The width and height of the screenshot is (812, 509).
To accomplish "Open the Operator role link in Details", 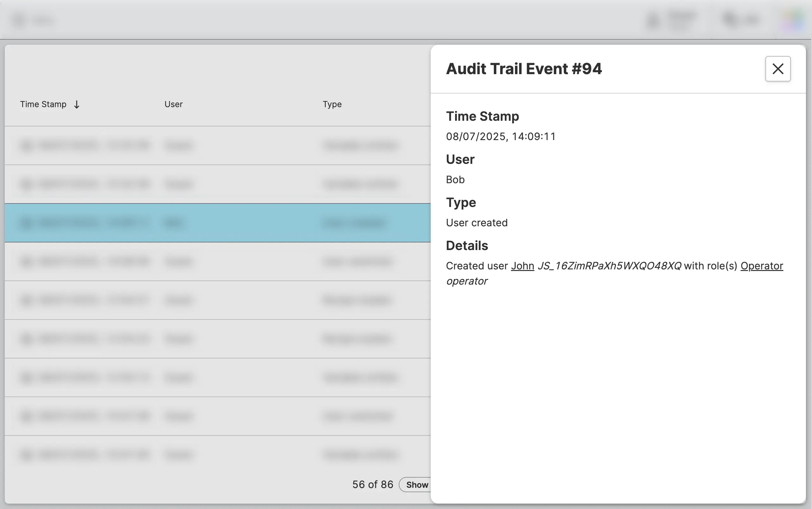I will point(762,266).
